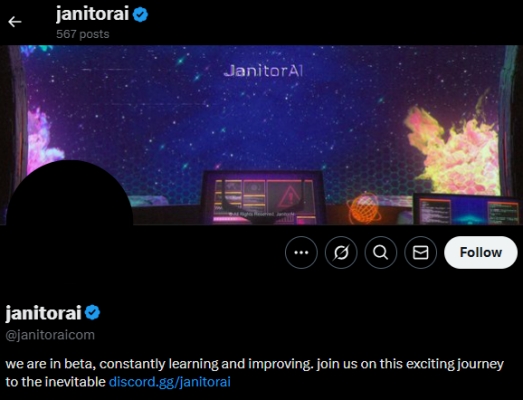
Task: Open the black circular profile avatar
Action: click(x=69, y=222)
